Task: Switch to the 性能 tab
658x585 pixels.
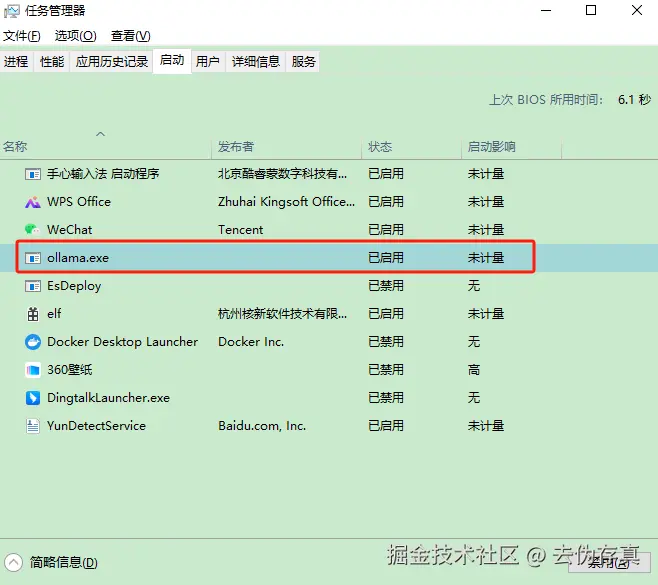Action: [x=52, y=62]
